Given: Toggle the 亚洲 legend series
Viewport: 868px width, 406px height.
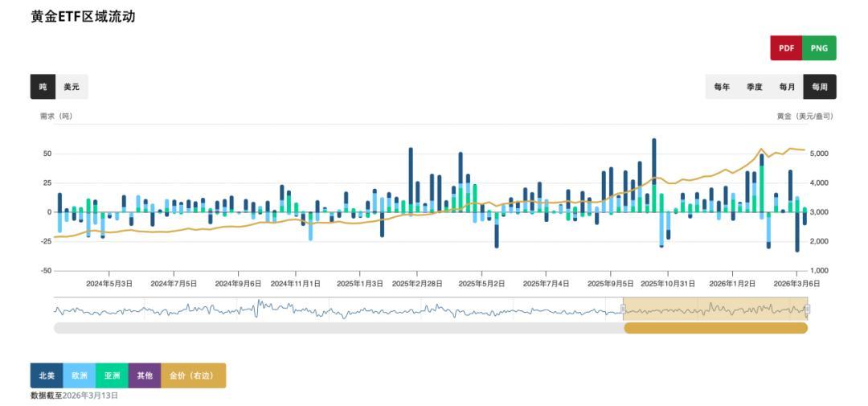Looking at the screenshot, I should 112,375.
